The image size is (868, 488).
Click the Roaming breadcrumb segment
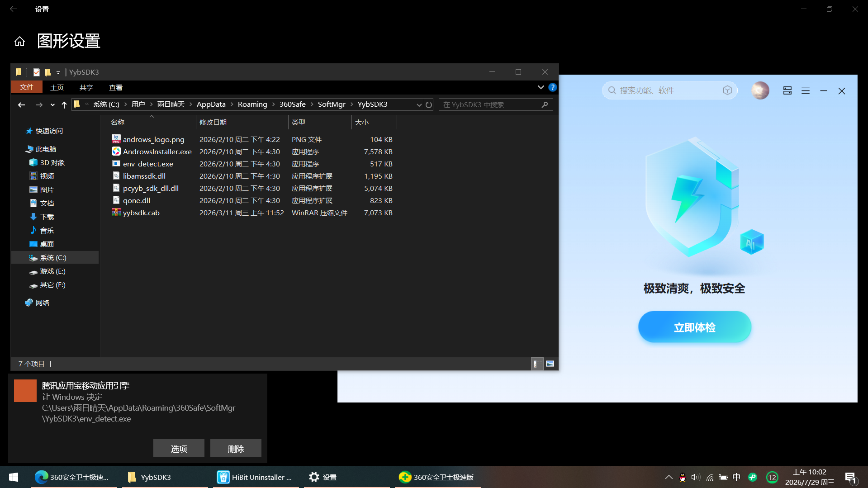tap(252, 104)
